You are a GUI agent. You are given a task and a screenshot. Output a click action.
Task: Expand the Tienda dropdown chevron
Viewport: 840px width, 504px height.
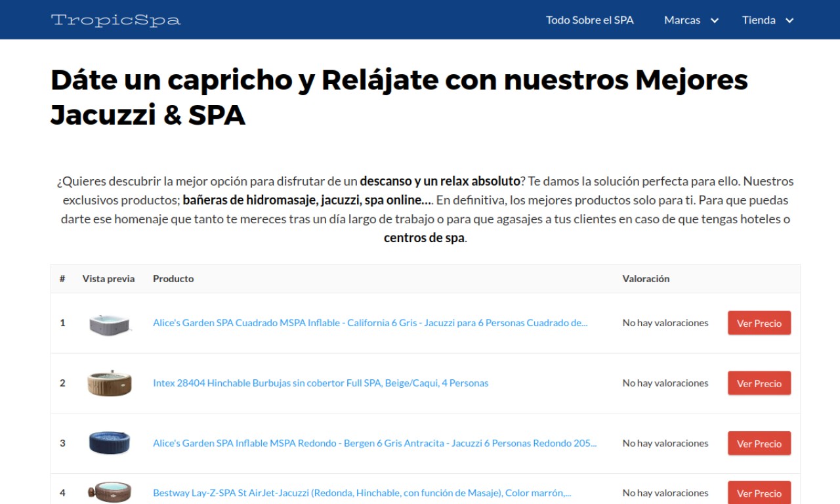point(789,20)
